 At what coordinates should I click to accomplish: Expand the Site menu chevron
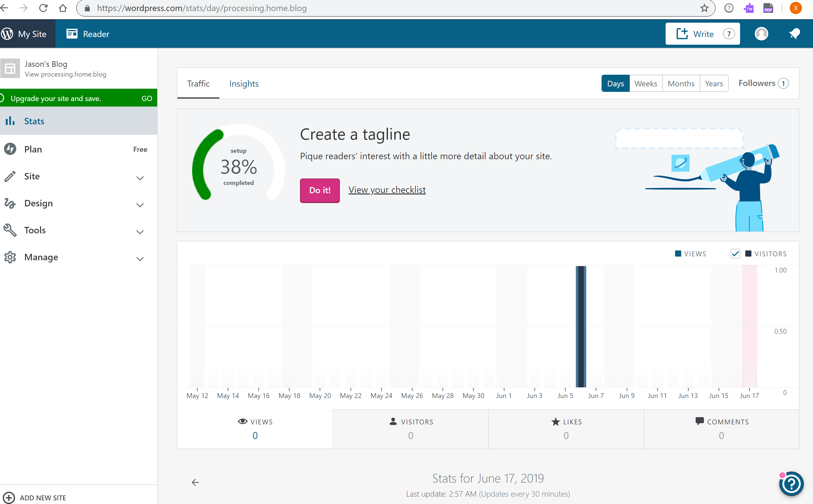pos(140,178)
